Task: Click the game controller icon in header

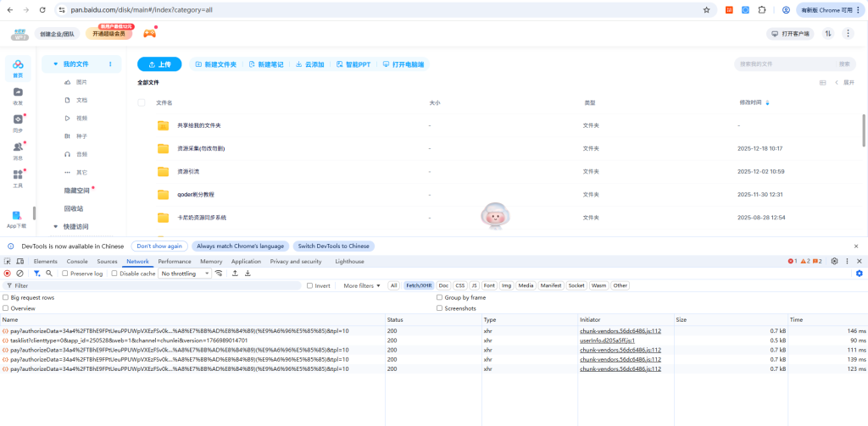Action: (x=149, y=33)
